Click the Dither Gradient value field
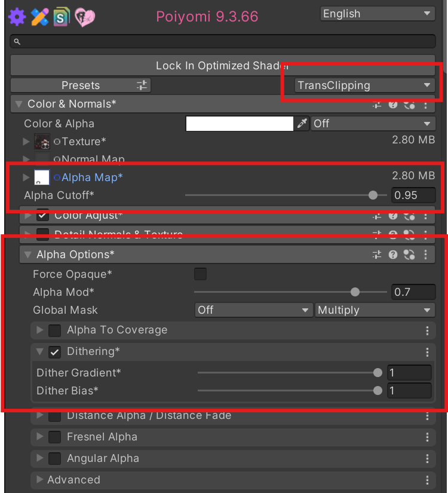448x493 pixels. pos(409,373)
